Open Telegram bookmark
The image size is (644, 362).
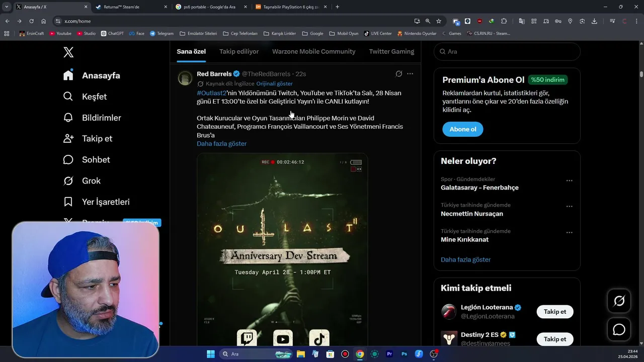click(x=162, y=34)
